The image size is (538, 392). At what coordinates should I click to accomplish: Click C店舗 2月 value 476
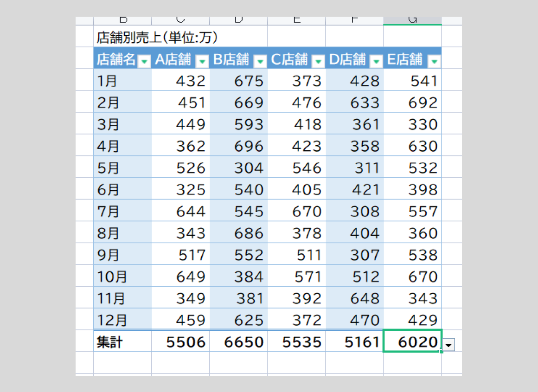coord(296,102)
